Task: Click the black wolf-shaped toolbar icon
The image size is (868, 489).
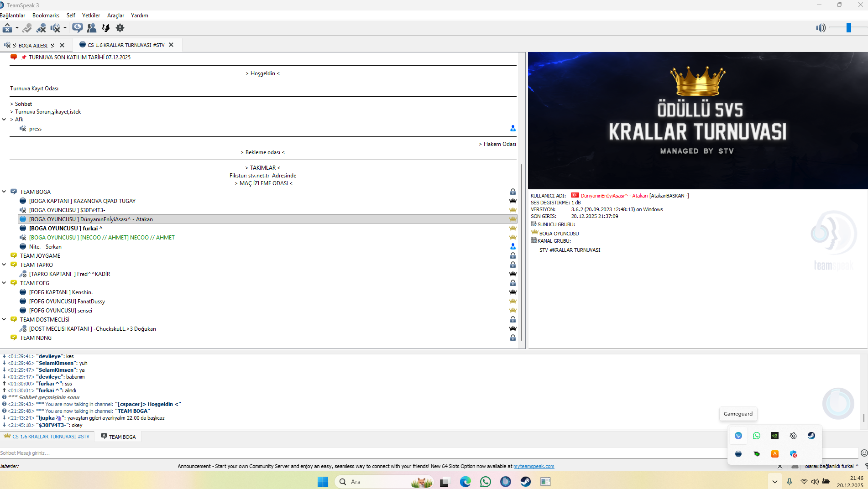Action: (106, 28)
